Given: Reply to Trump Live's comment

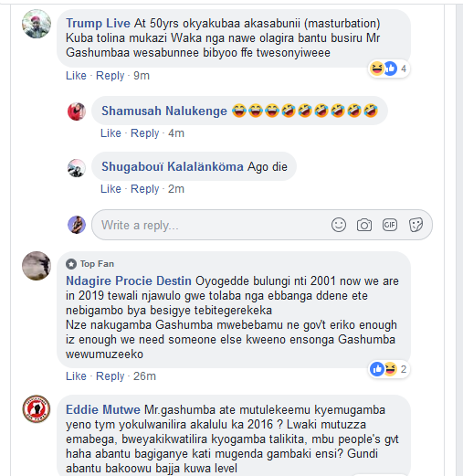Looking at the screenshot, I should coord(110,76).
